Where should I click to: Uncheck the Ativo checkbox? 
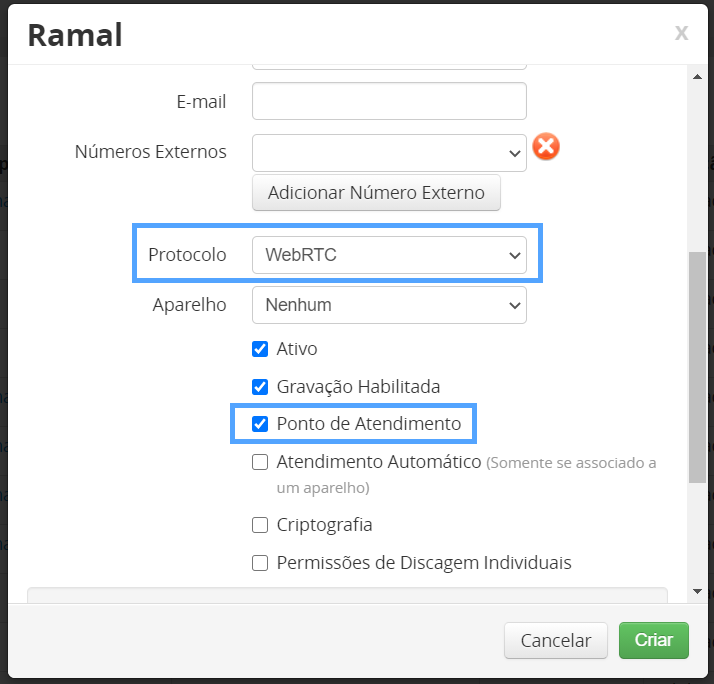(x=260, y=349)
